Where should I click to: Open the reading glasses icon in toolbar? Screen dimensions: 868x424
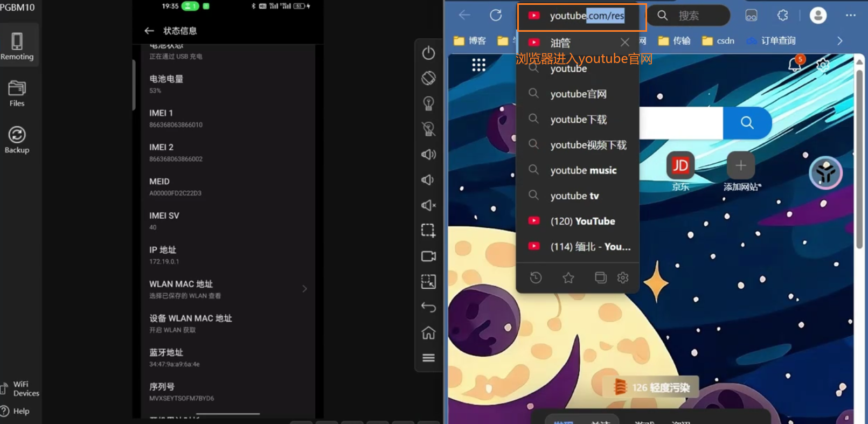coord(751,16)
